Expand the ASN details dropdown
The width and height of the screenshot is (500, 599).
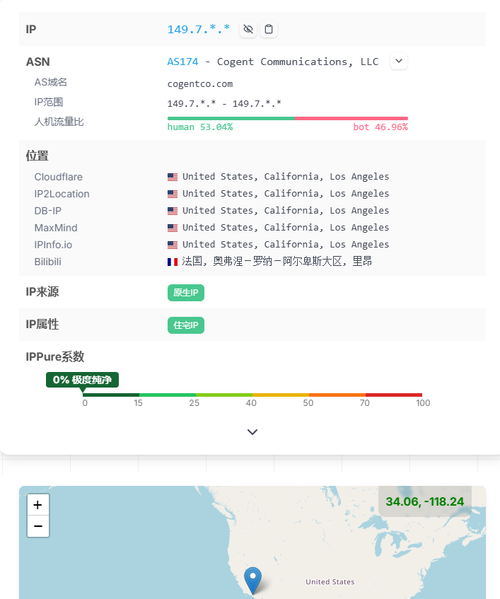pyautogui.click(x=399, y=61)
